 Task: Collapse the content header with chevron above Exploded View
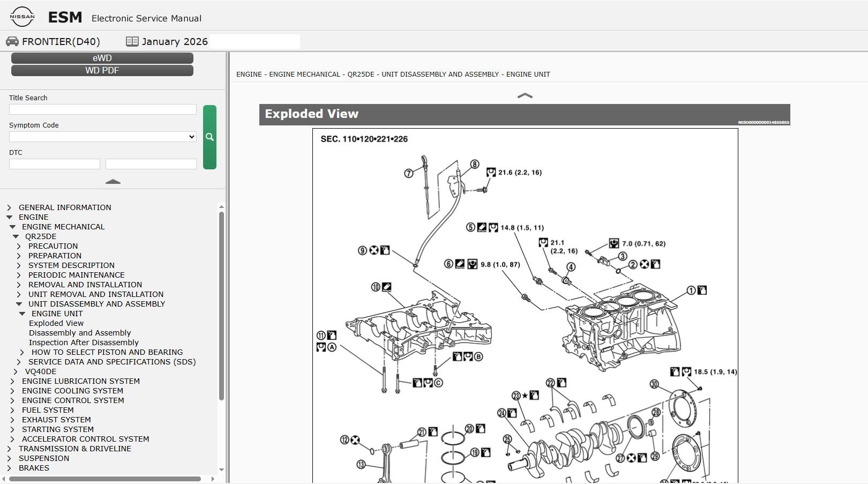click(525, 95)
